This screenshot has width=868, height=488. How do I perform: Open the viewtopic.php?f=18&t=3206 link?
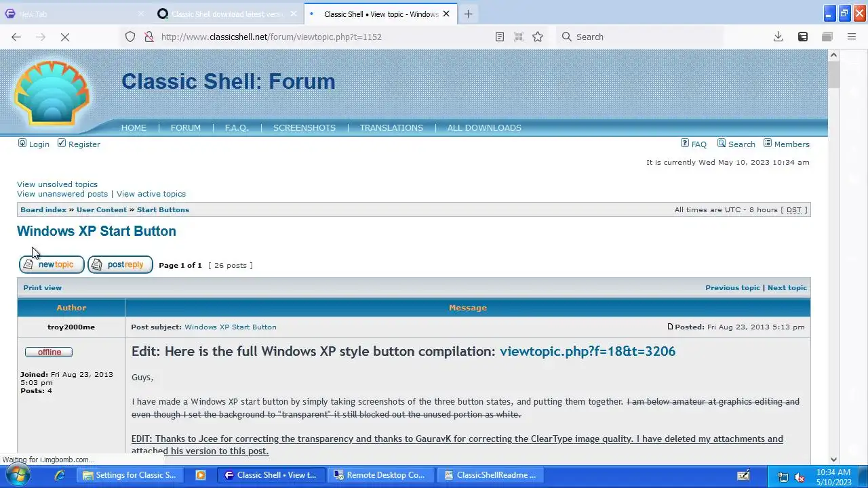tap(587, 351)
